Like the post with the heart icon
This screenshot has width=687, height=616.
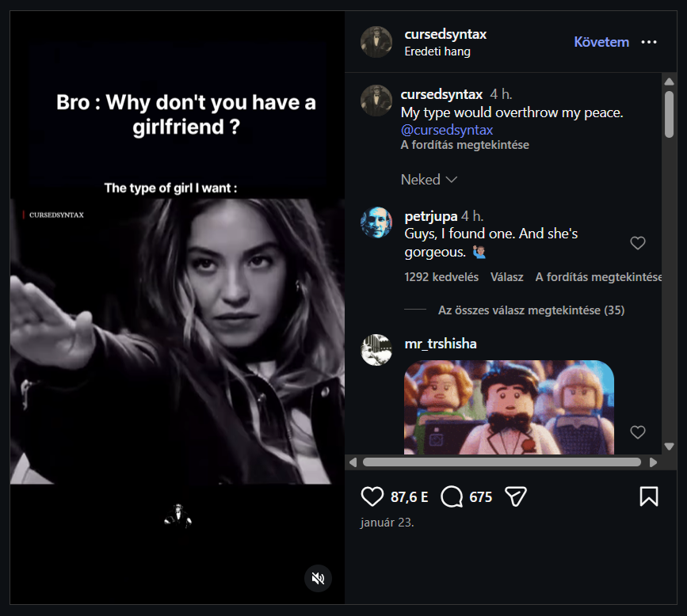tap(372, 496)
